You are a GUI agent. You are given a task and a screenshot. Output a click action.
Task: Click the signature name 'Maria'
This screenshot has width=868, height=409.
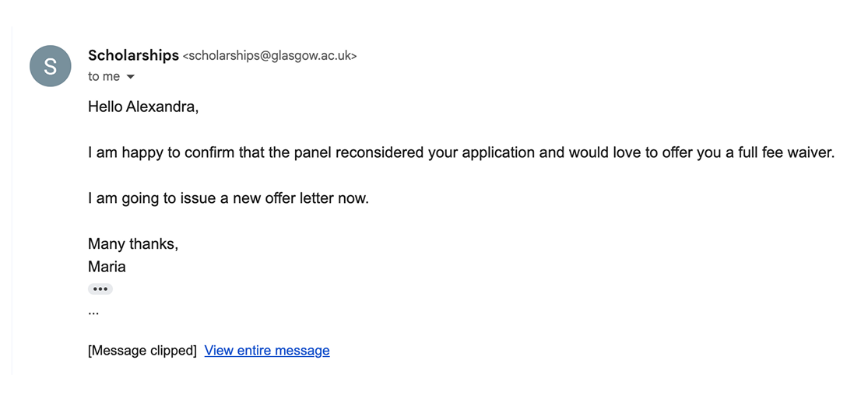click(x=107, y=267)
